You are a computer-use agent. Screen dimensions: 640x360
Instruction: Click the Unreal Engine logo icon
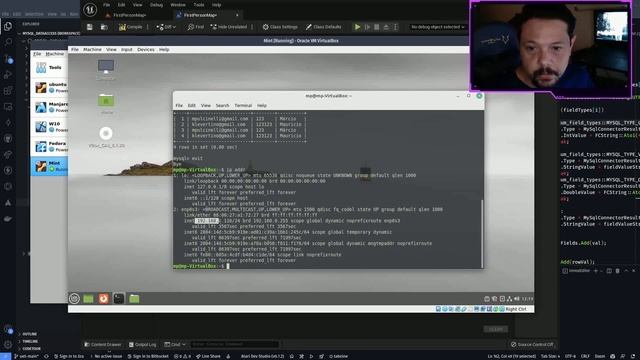[x=90, y=10]
